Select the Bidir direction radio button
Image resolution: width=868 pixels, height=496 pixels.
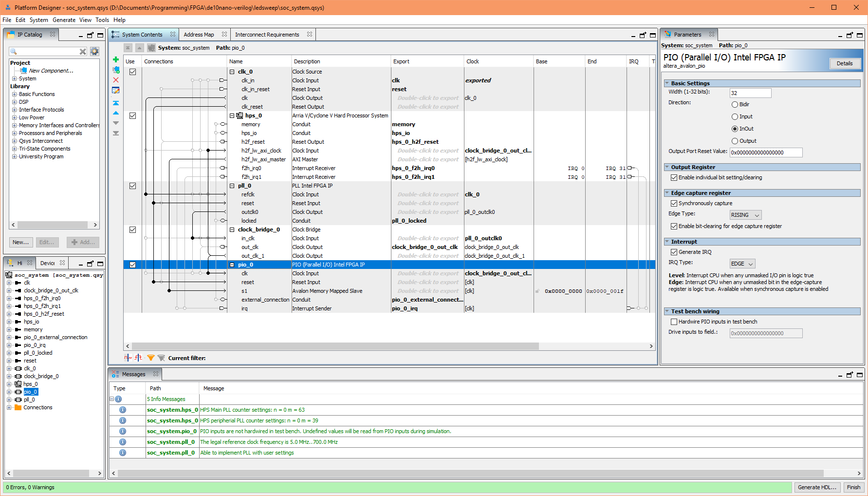(735, 104)
